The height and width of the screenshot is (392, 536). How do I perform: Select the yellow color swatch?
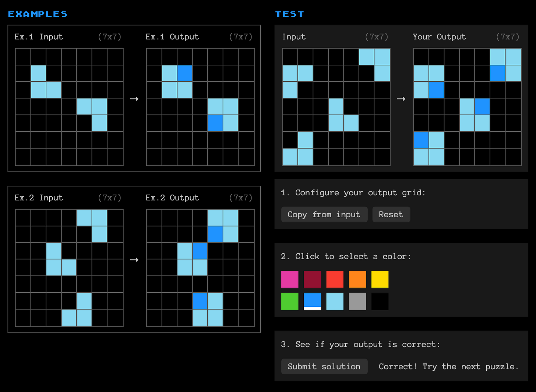pyautogui.click(x=380, y=279)
